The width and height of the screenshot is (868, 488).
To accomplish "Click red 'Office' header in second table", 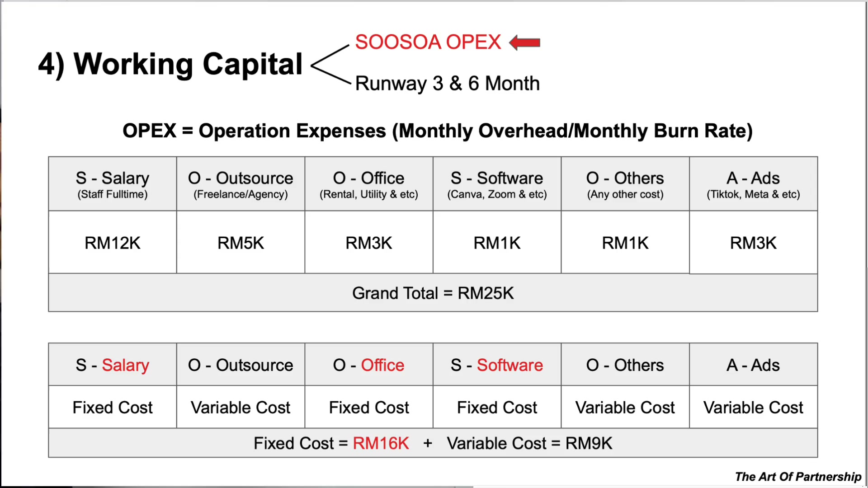I will [382, 365].
